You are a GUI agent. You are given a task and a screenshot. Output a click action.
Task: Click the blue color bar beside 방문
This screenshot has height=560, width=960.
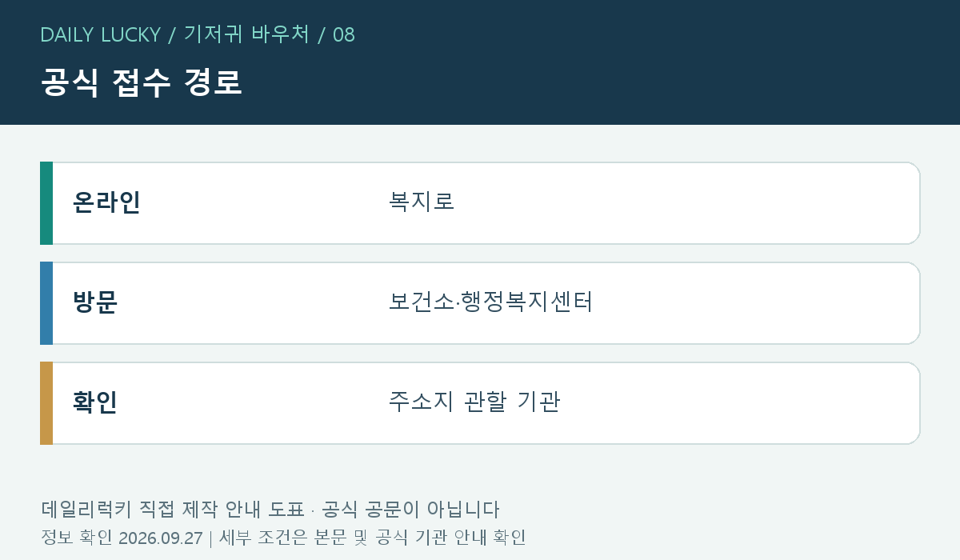pos(46,303)
